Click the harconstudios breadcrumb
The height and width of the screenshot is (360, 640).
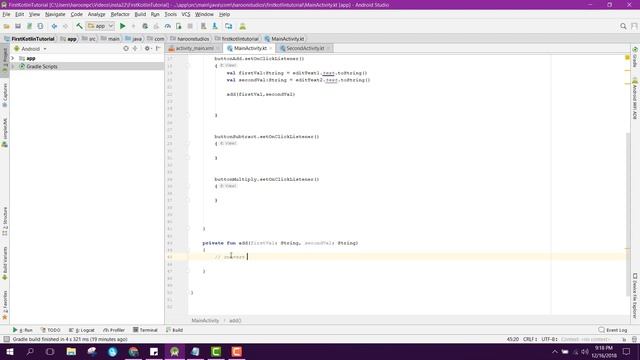(189, 39)
